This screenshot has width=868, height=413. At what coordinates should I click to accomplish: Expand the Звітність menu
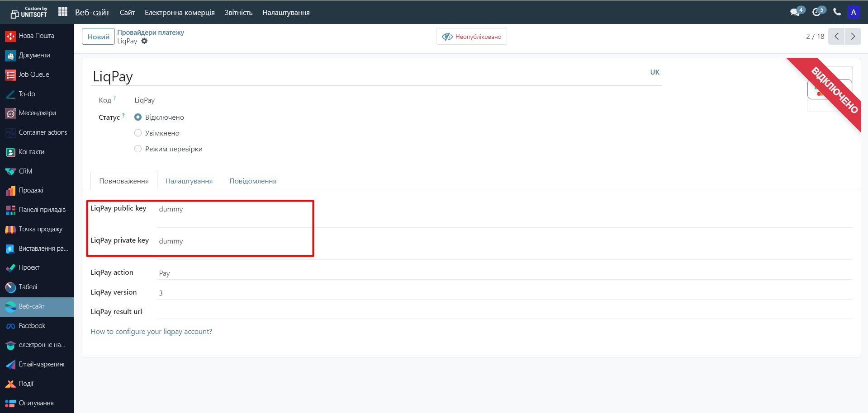pos(238,12)
